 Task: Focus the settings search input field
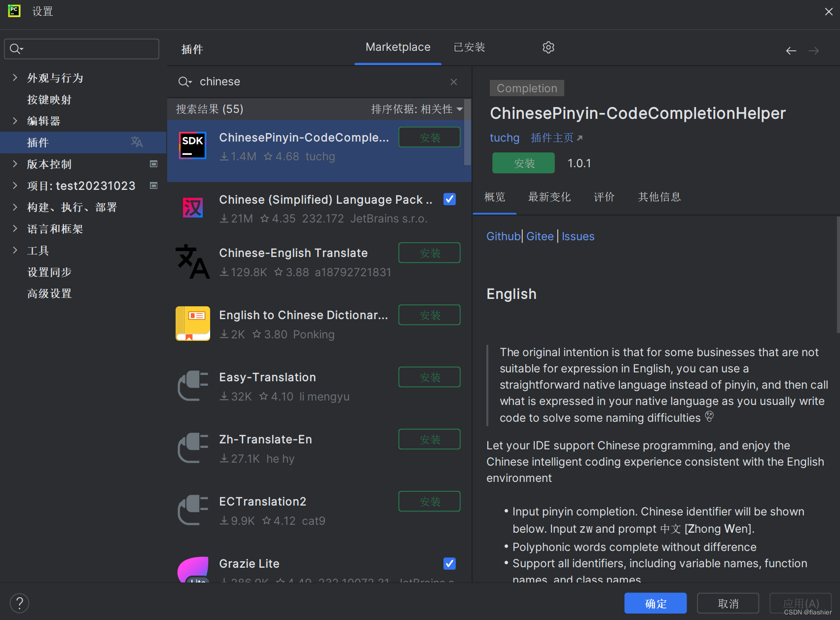tap(82, 49)
